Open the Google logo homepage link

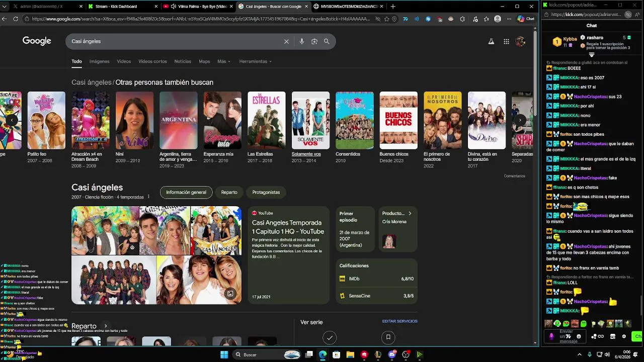tap(37, 41)
